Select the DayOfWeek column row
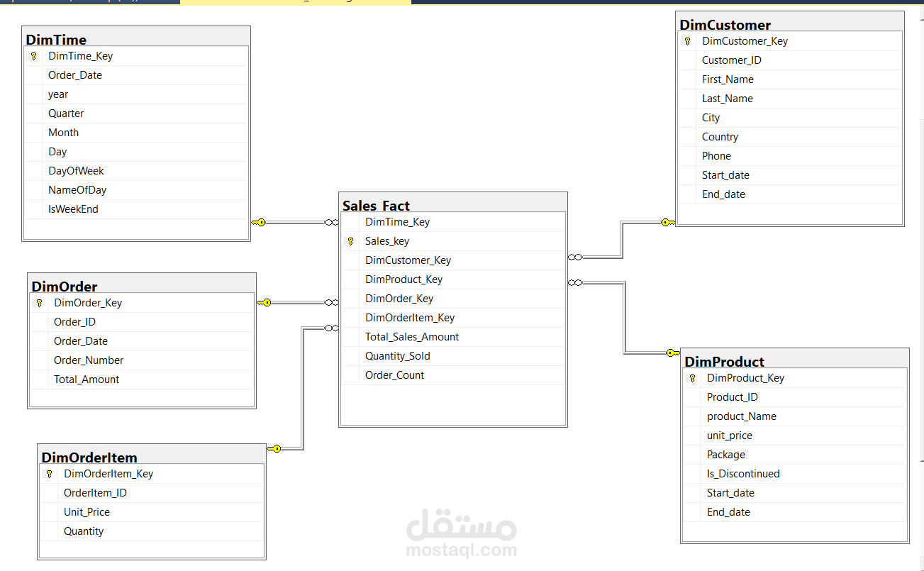 [136, 171]
